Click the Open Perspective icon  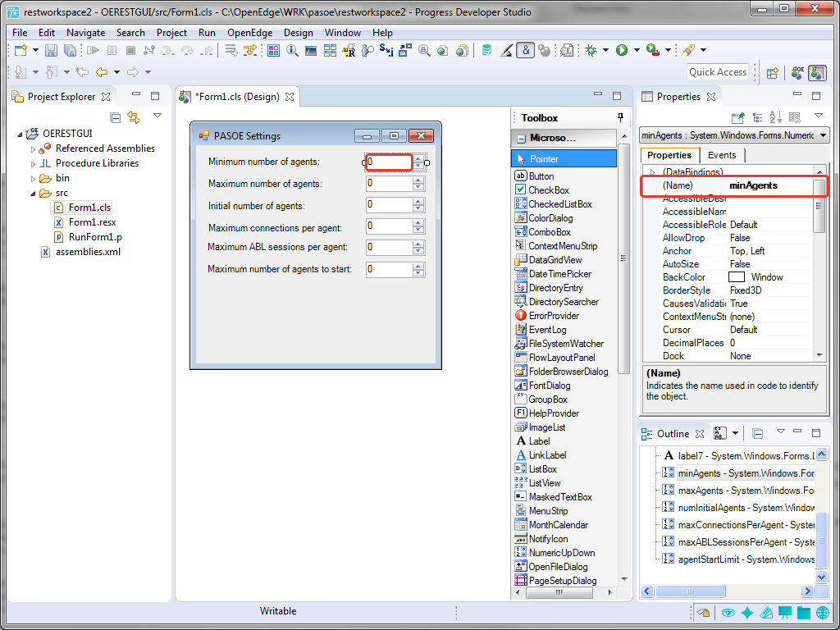pyautogui.click(x=772, y=73)
